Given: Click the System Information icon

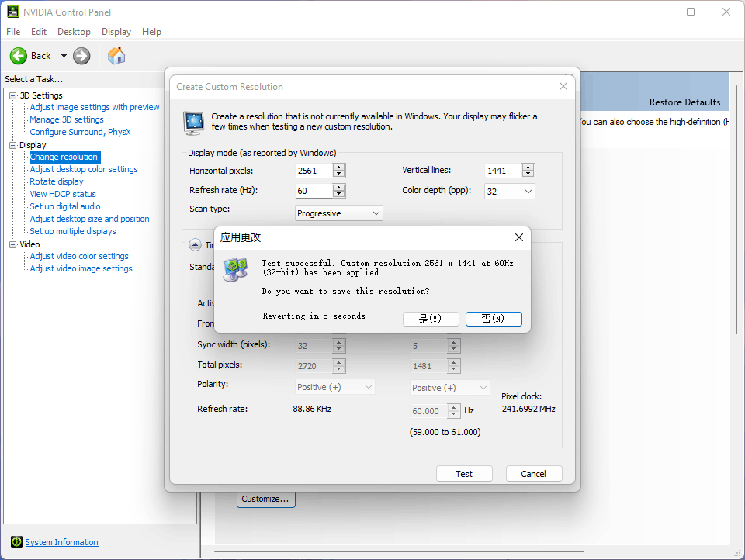Looking at the screenshot, I should tap(16, 542).
